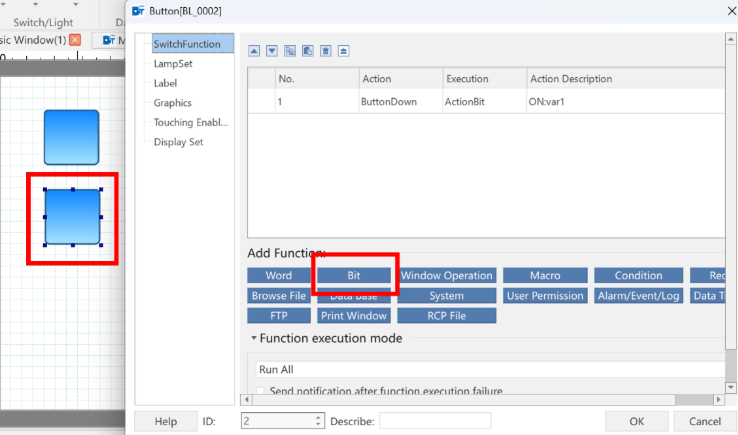This screenshot has width=738, height=435.
Task: Click the Action Description column header
Action: point(626,79)
